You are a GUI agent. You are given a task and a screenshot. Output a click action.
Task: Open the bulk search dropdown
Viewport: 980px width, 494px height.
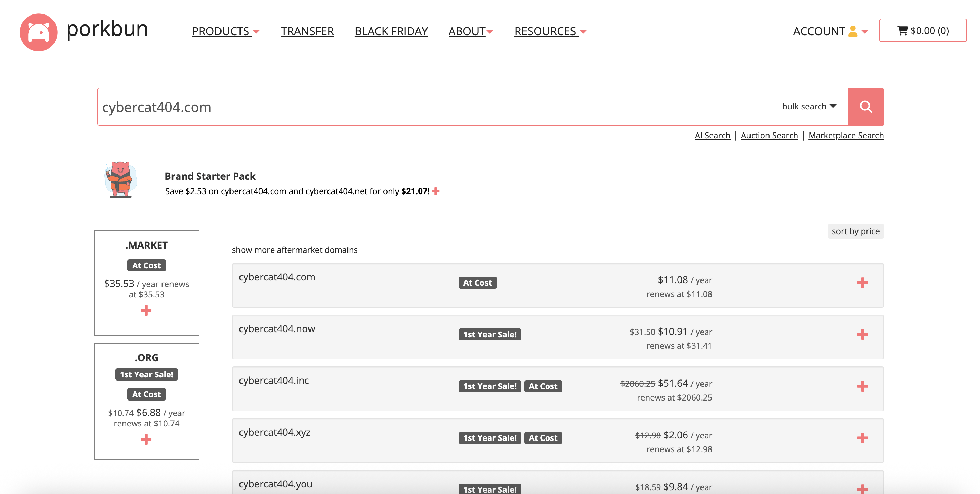coord(809,107)
